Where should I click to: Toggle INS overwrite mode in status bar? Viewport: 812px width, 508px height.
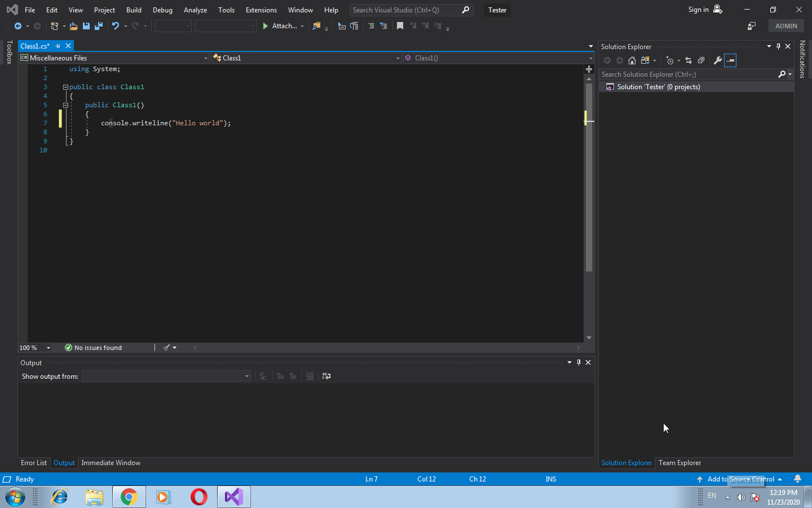551,479
